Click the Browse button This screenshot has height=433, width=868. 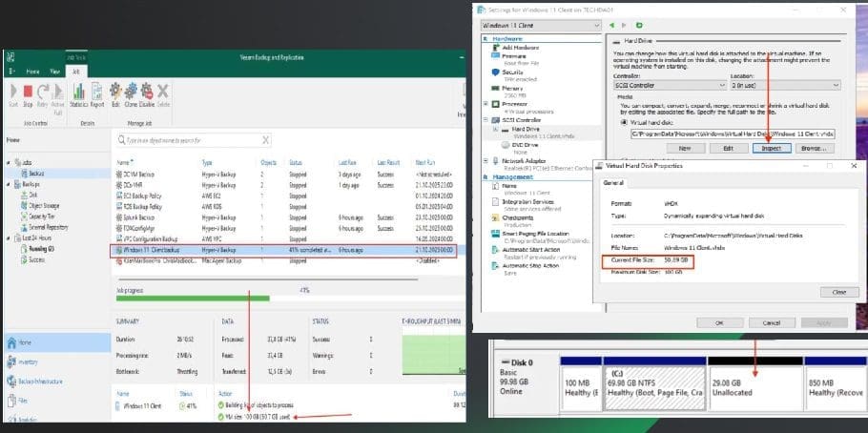point(815,149)
